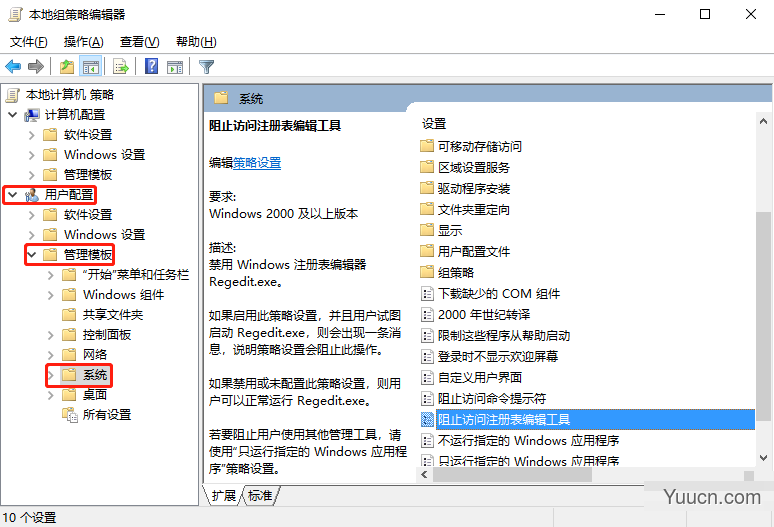The image size is (774, 527).
Task: Expand the Windows 组件 tree node
Action: 51,295
